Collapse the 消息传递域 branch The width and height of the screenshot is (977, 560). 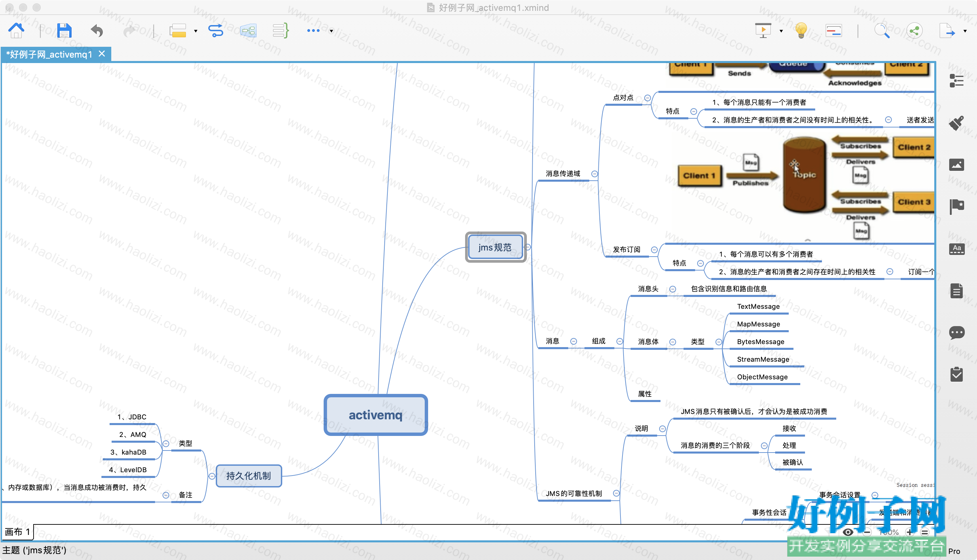coord(595,174)
